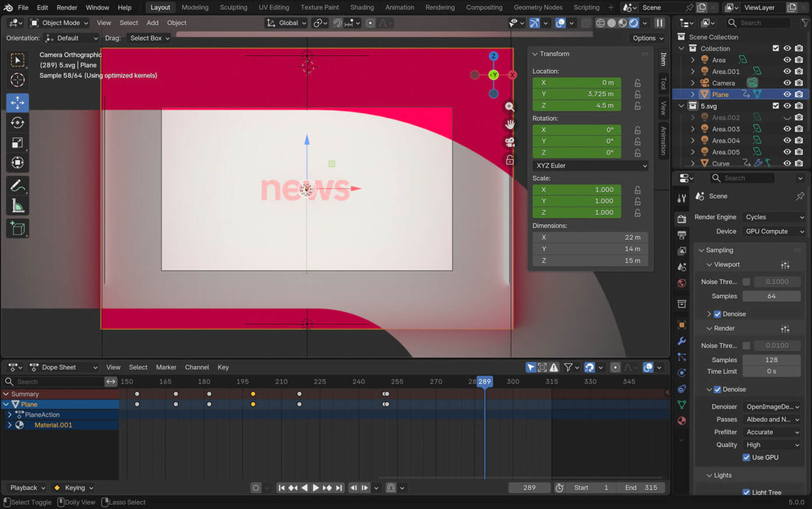Activate the Add Cube tool
The width and height of the screenshot is (812, 509).
tap(17, 228)
